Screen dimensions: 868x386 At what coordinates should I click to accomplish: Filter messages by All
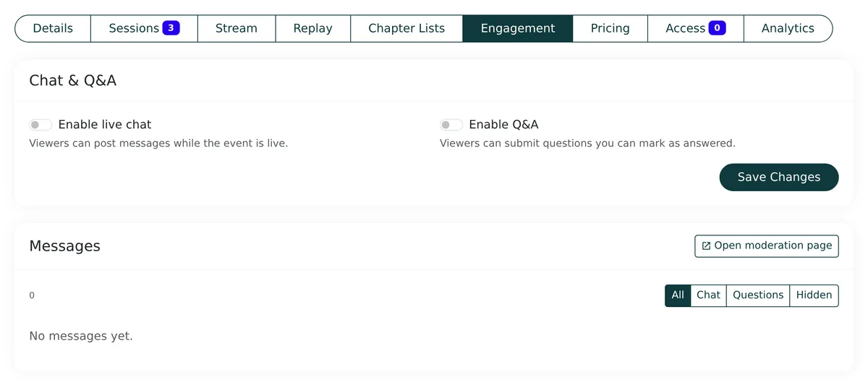tap(678, 295)
